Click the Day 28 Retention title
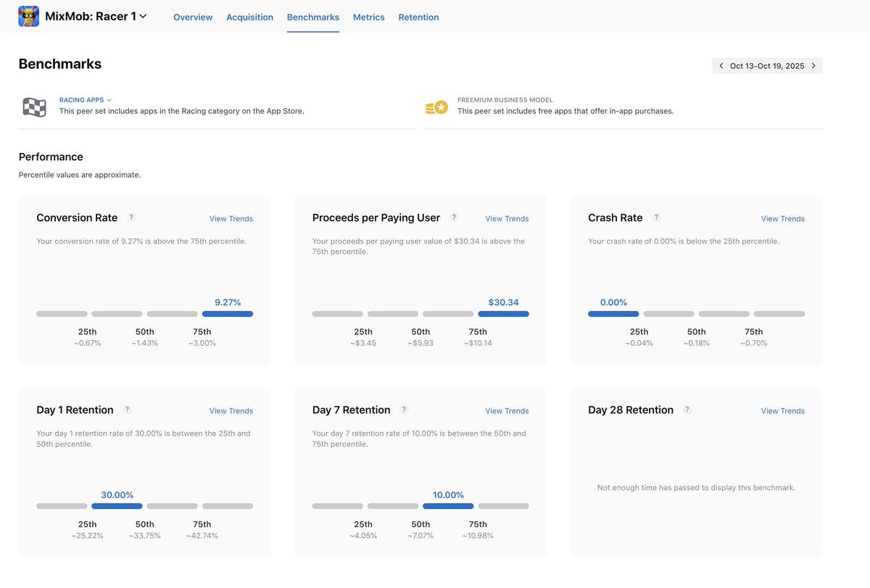This screenshot has height=588, width=870. [631, 410]
